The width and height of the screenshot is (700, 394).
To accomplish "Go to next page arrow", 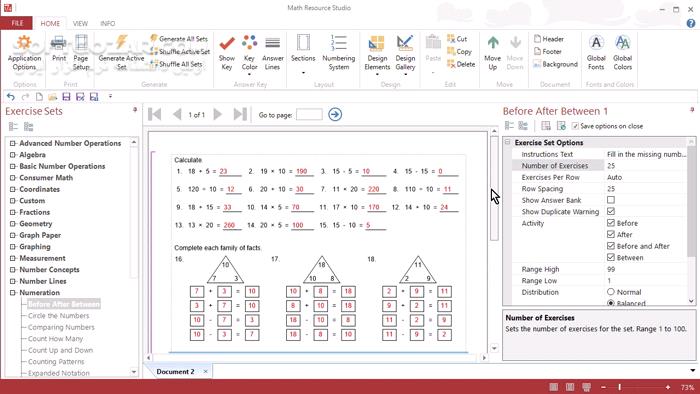I will coord(218,115).
